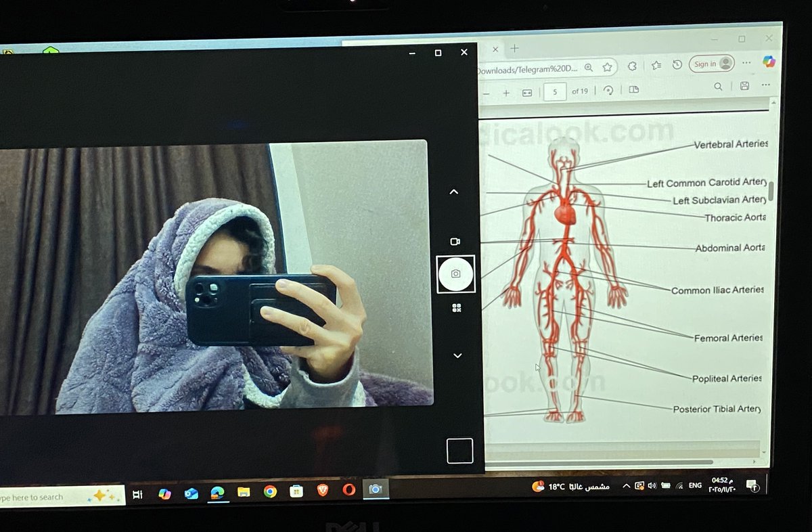This screenshot has height=532, width=812.
Task: Open the camera roll thumbnail
Action: point(460,451)
